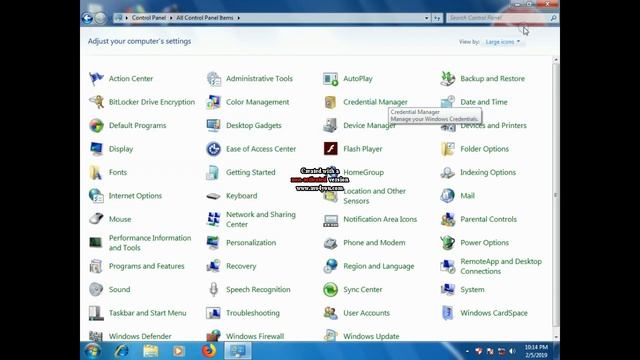
Task: Expand the arrow after All Control Panel Items
Action: tap(239, 18)
